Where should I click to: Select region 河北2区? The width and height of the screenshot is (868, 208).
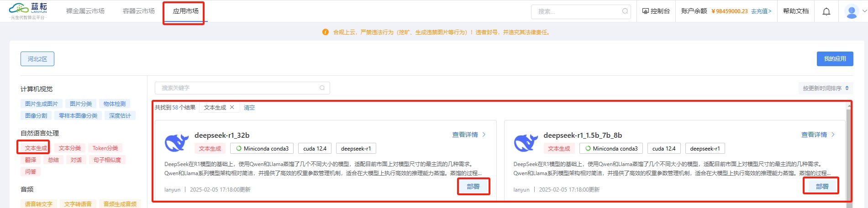37,59
